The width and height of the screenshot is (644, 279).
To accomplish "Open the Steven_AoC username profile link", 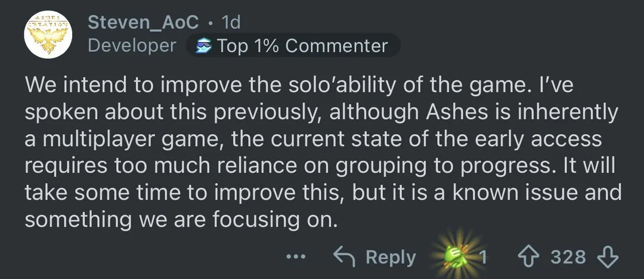I will pyautogui.click(x=143, y=23).
